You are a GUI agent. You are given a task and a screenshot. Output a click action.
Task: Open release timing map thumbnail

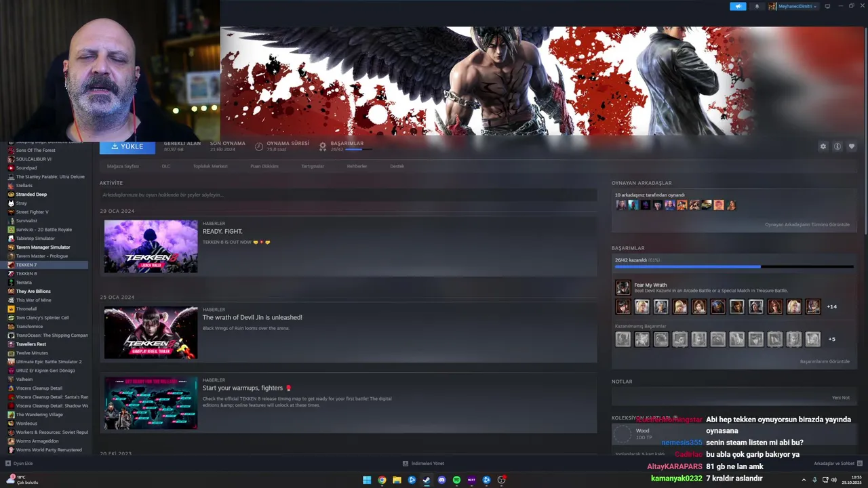(x=151, y=403)
